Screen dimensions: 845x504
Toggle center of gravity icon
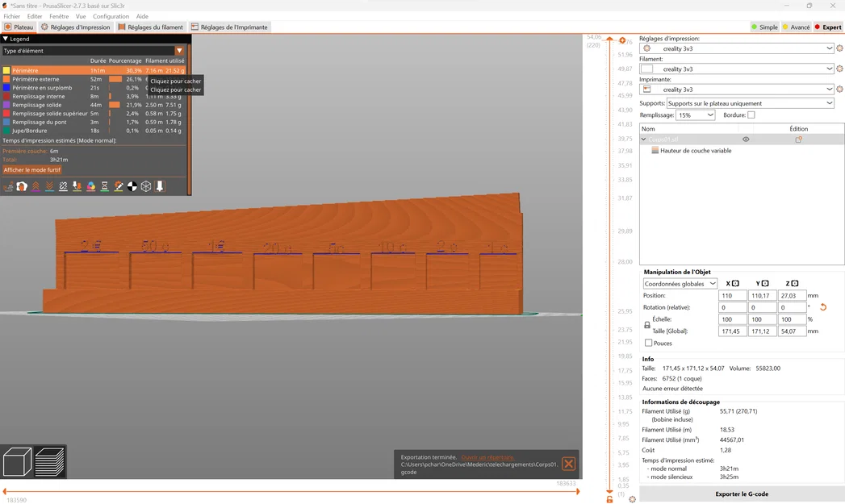(x=132, y=186)
